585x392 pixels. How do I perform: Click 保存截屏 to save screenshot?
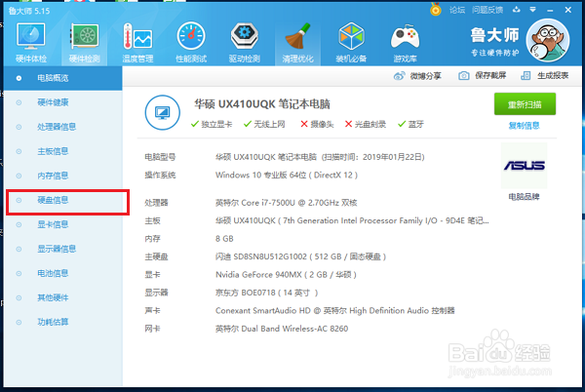click(482, 76)
